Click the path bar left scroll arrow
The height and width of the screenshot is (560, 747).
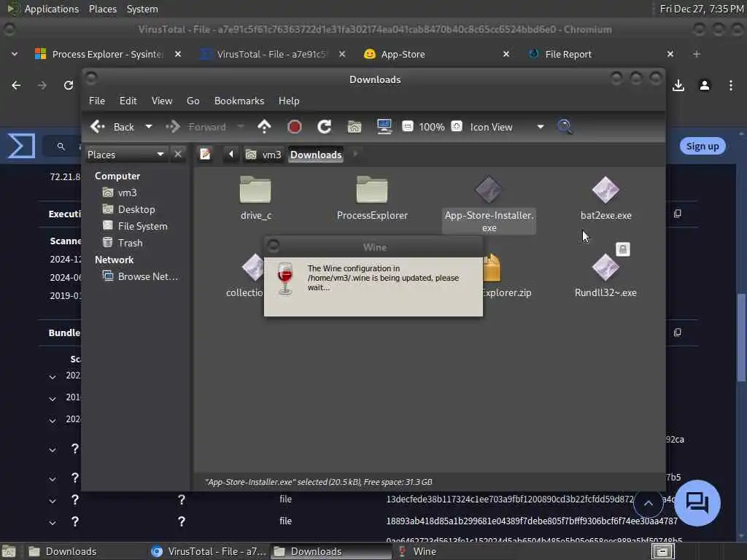pos(231,155)
